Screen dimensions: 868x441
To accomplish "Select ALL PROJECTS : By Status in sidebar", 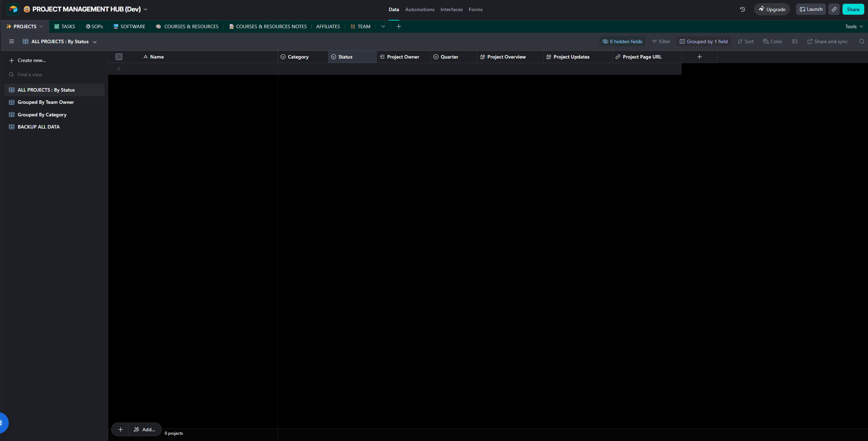I will pyautogui.click(x=54, y=90).
